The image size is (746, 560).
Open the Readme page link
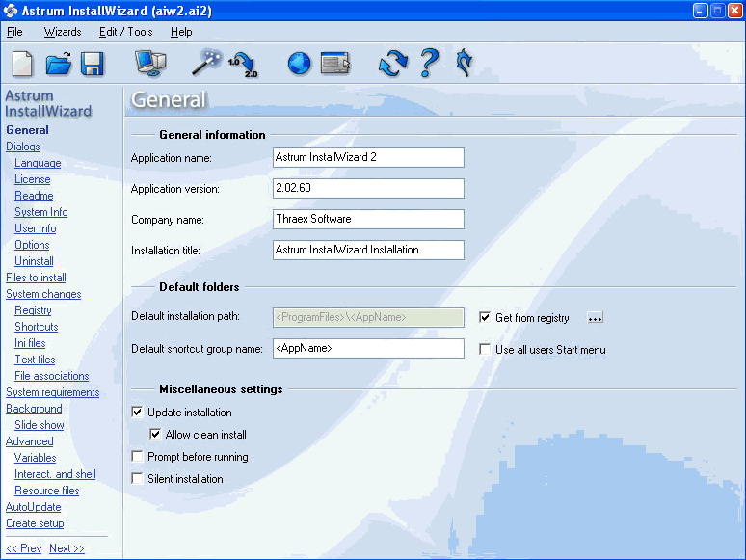pos(34,196)
